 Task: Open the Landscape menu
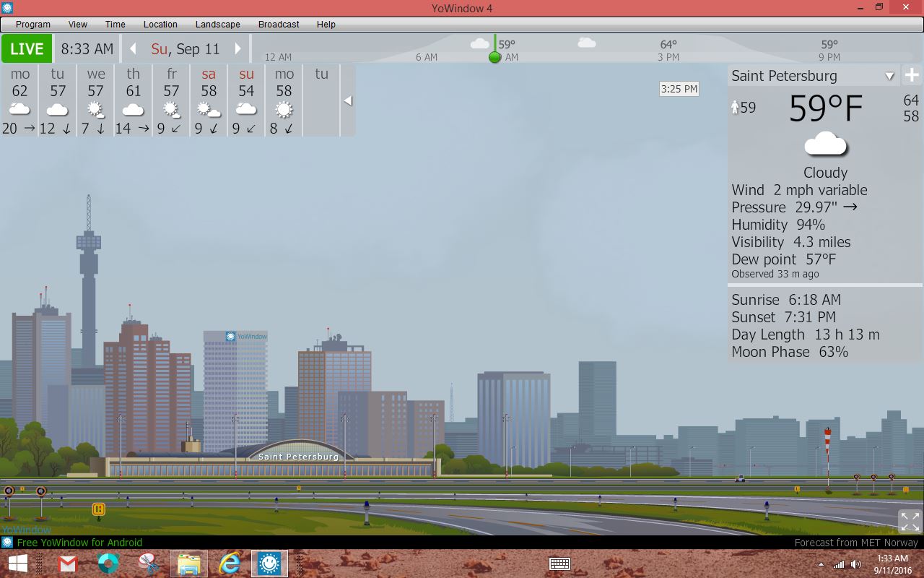click(217, 24)
